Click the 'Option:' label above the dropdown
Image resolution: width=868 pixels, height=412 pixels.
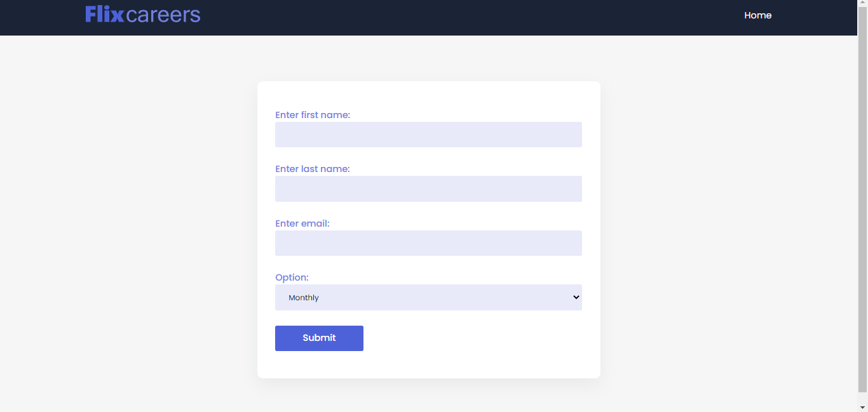point(292,277)
